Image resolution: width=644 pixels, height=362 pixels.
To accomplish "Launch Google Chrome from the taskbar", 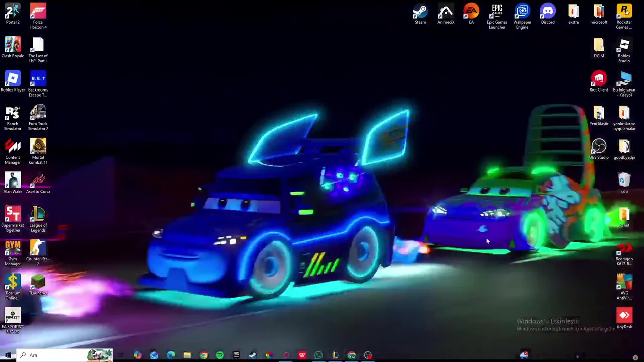I will pos(203,355).
